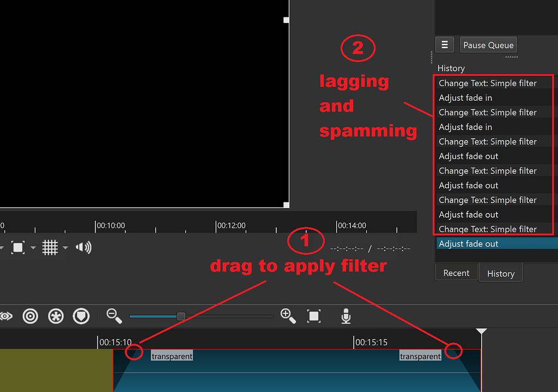
Task: Enable scrub while dragging with the eye icon
Action: coord(5,316)
